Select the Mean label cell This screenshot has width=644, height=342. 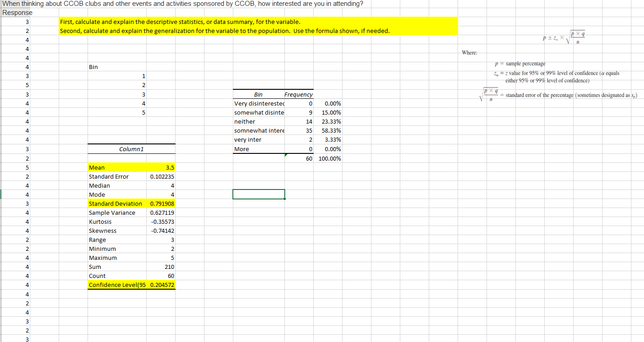(x=116, y=167)
